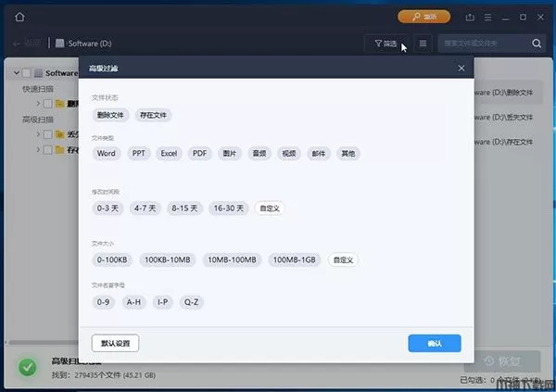The image size is (556, 392).
Task: Select the 其他 file type chip
Action: (348, 153)
